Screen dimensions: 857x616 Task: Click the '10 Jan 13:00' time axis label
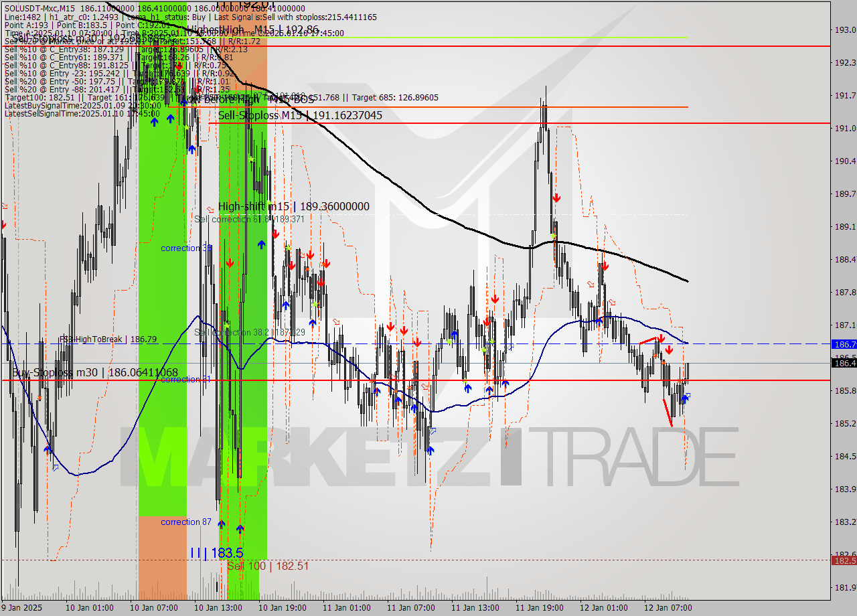[218, 608]
